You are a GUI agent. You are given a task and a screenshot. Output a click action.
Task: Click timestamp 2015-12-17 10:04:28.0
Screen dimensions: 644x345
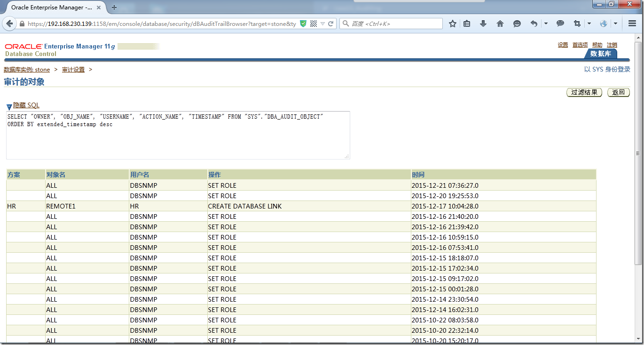click(445, 206)
